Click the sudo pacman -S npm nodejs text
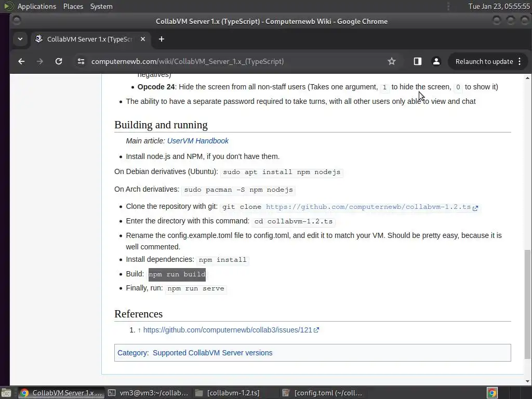532x399 pixels. tap(238, 190)
